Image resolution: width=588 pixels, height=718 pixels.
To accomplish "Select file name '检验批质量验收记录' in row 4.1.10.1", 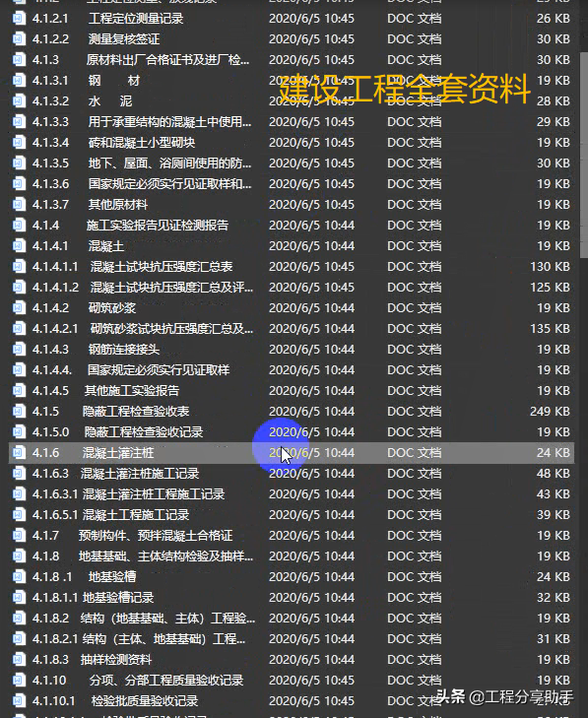I will 145,700.
